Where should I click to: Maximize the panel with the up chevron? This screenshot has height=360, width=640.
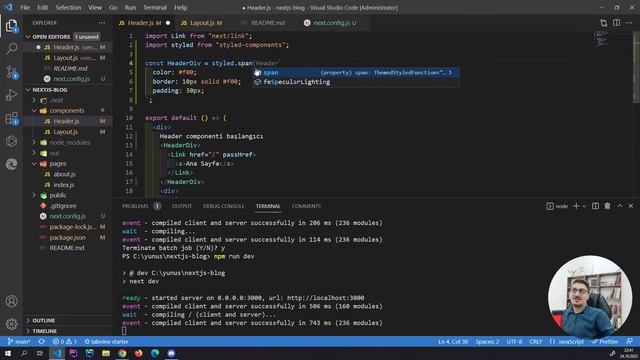coord(620,206)
